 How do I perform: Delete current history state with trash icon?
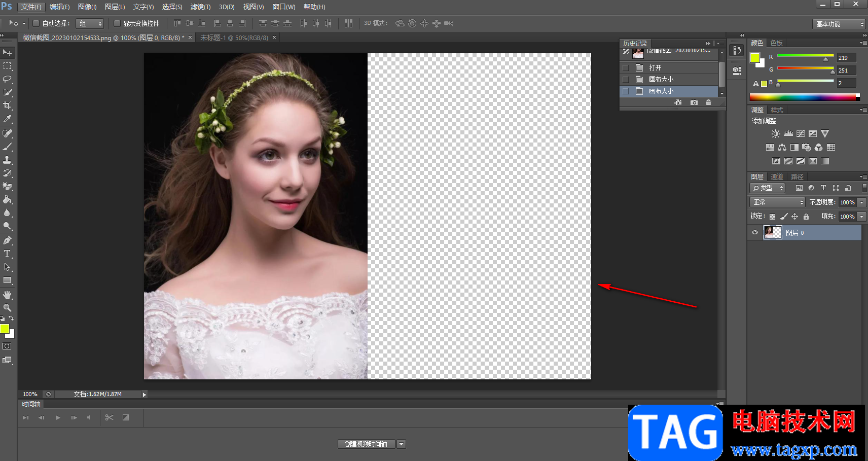[x=708, y=102]
